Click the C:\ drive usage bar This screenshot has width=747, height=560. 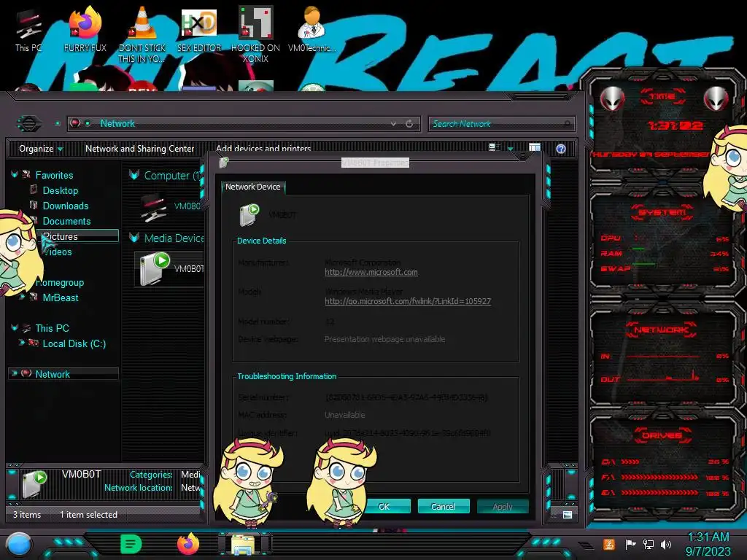pyautogui.click(x=630, y=462)
